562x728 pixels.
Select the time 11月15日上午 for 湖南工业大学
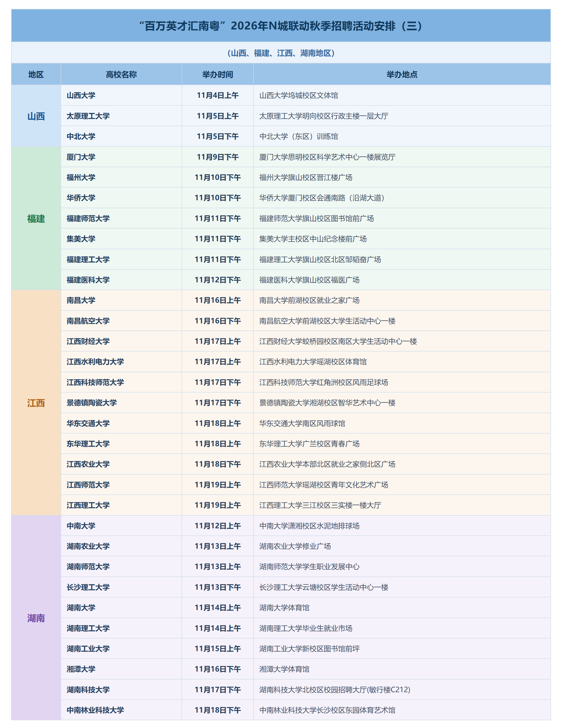click(218, 649)
